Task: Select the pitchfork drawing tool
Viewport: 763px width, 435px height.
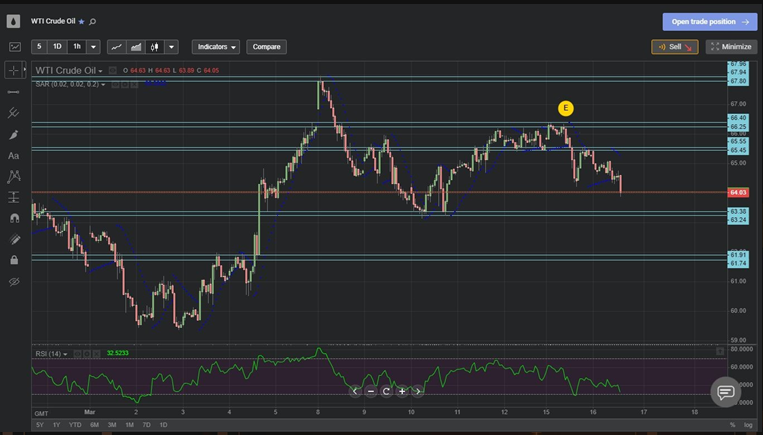Action: (x=14, y=113)
